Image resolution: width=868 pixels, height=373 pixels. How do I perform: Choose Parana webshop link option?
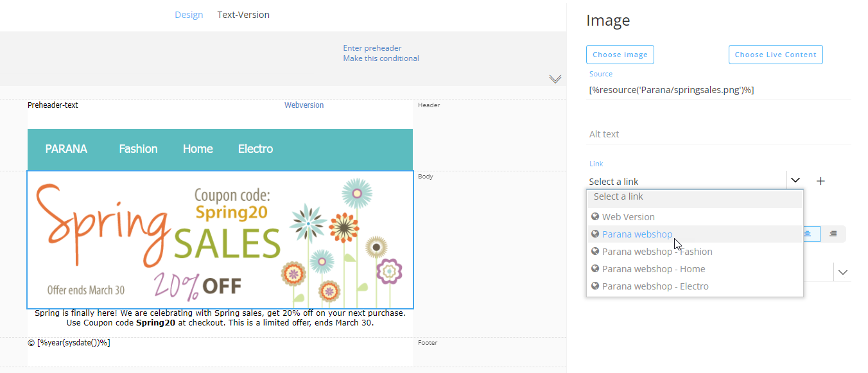click(x=637, y=234)
